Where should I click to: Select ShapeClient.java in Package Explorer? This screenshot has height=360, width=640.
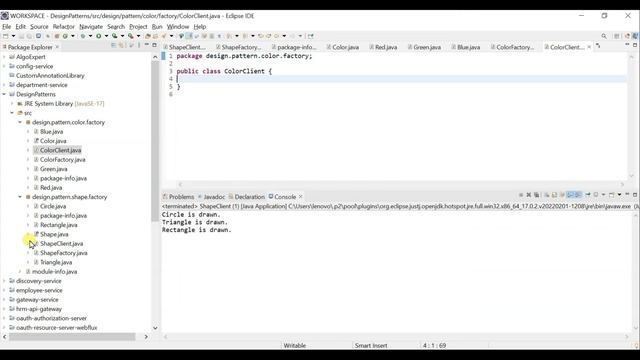point(61,244)
